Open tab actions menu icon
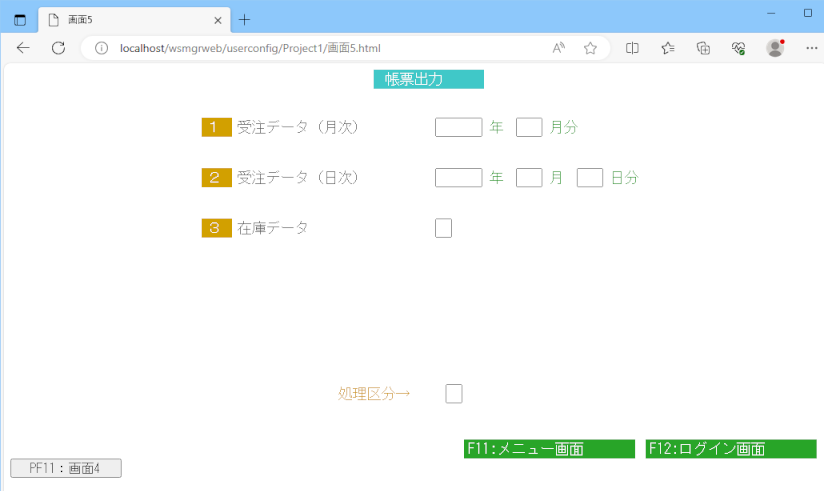This screenshot has width=824, height=491. [20, 21]
